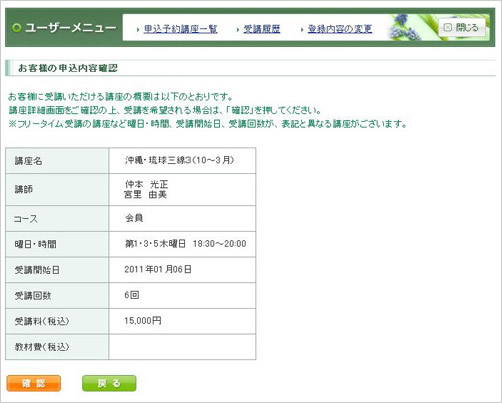502x403 pixels.
Task: Open the 申込予約講座一覧 link
Action: pyautogui.click(x=180, y=29)
